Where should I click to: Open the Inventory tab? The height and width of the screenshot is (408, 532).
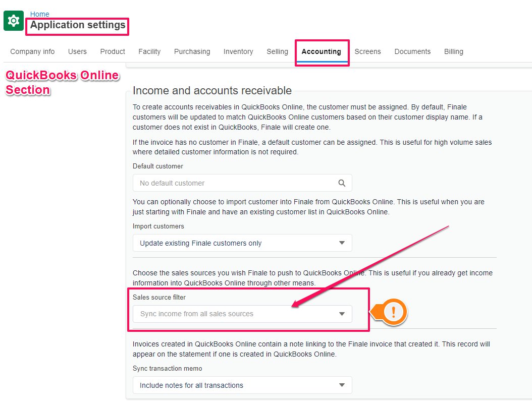(x=238, y=51)
